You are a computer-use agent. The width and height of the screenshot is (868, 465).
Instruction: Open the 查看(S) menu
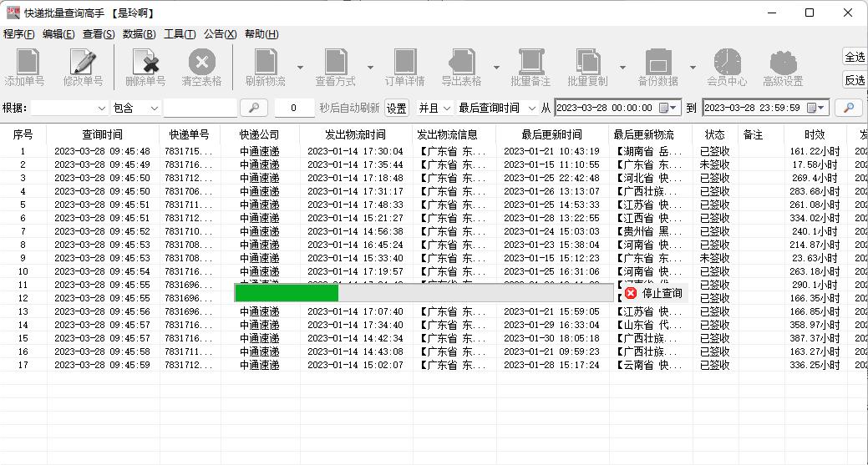99,34
